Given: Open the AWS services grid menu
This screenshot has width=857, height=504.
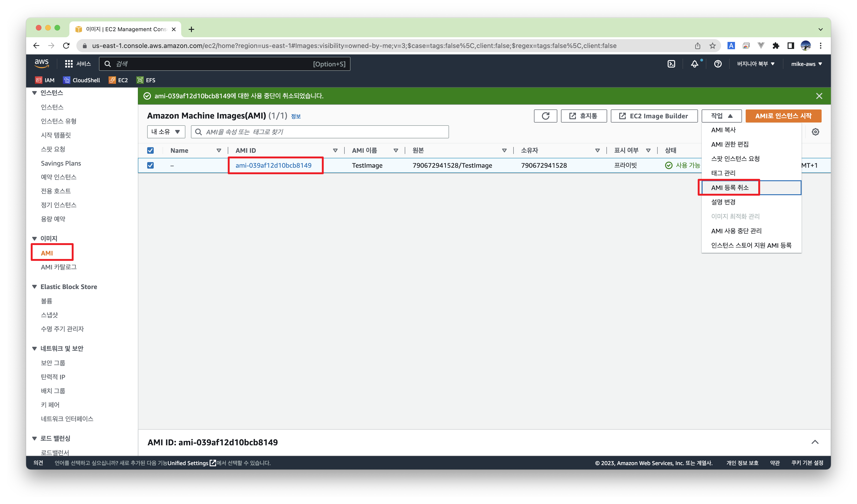Looking at the screenshot, I should pos(69,64).
